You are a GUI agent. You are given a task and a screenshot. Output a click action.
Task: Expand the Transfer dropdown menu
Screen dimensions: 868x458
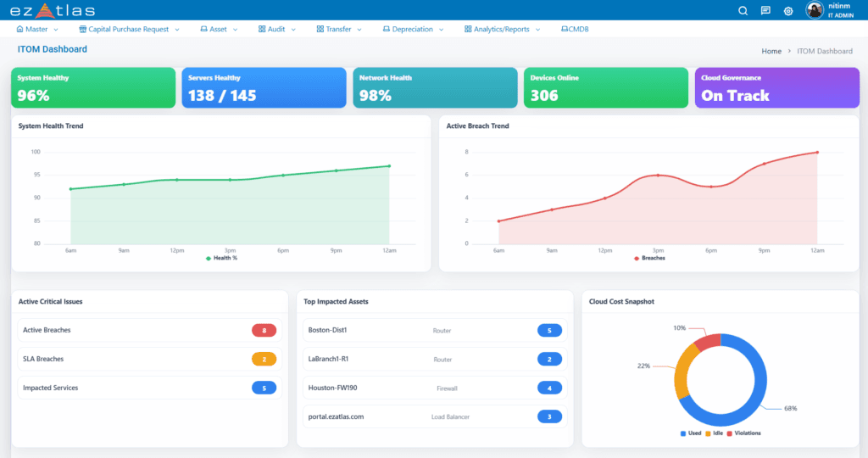pyautogui.click(x=338, y=29)
